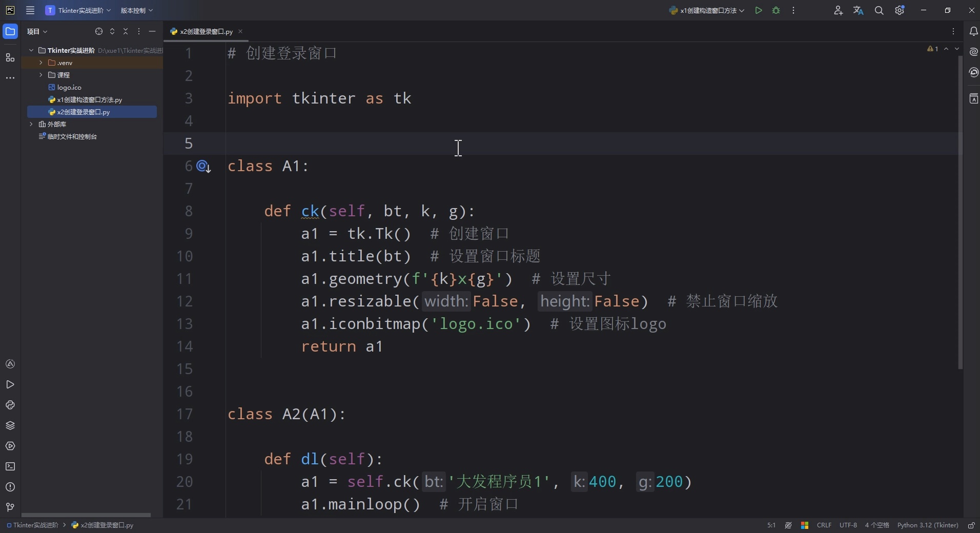The height and width of the screenshot is (533, 980).
Task: Open the run configuration dropdown x1创建构造窗口方法
Action: pyautogui.click(x=707, y=10)
